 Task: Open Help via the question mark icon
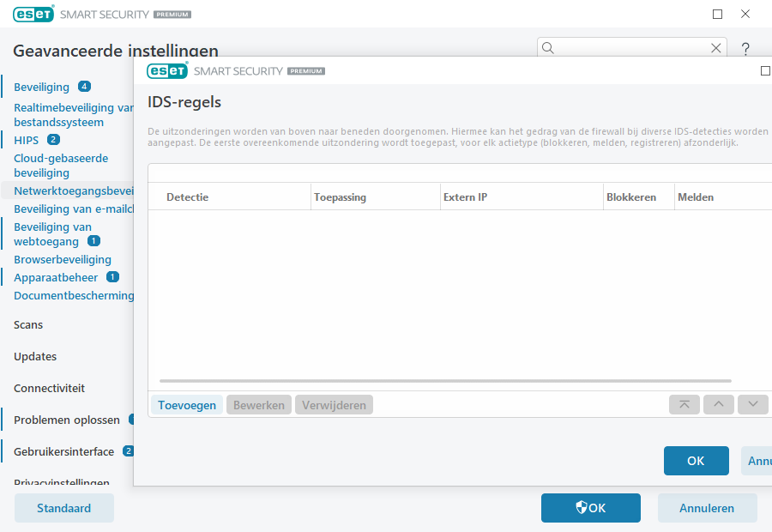[745, 48]
